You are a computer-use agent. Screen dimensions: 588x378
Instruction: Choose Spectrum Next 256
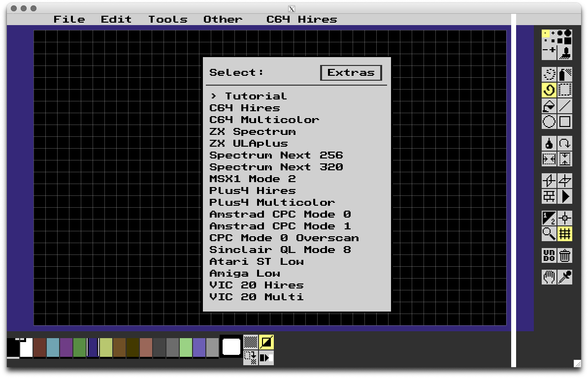[276, 155]
